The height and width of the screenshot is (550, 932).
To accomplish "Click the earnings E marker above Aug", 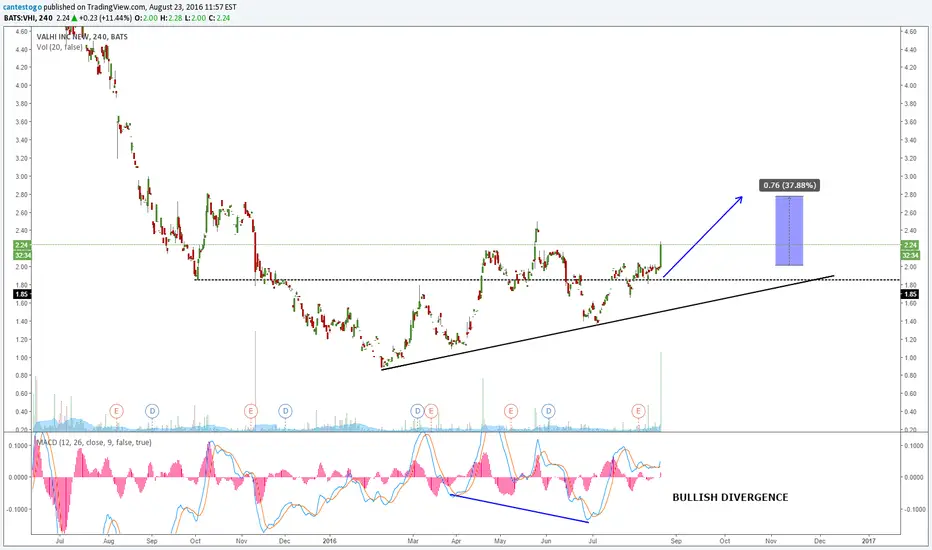I will point(116,411).
